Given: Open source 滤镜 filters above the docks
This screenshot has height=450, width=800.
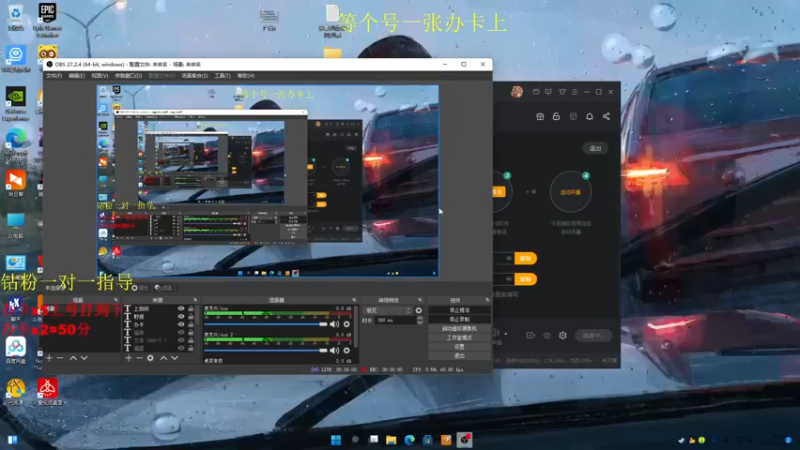Looking at the screenshot, I should tap(163, 288).
